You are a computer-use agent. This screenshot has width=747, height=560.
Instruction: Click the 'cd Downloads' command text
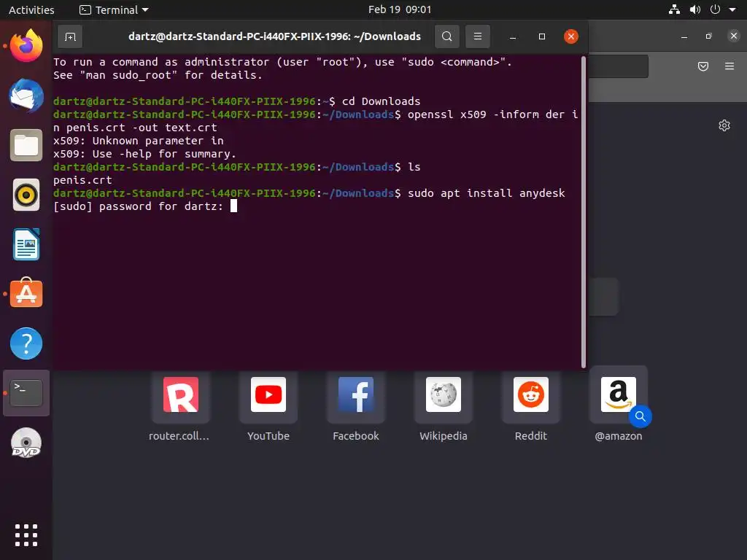381,101
